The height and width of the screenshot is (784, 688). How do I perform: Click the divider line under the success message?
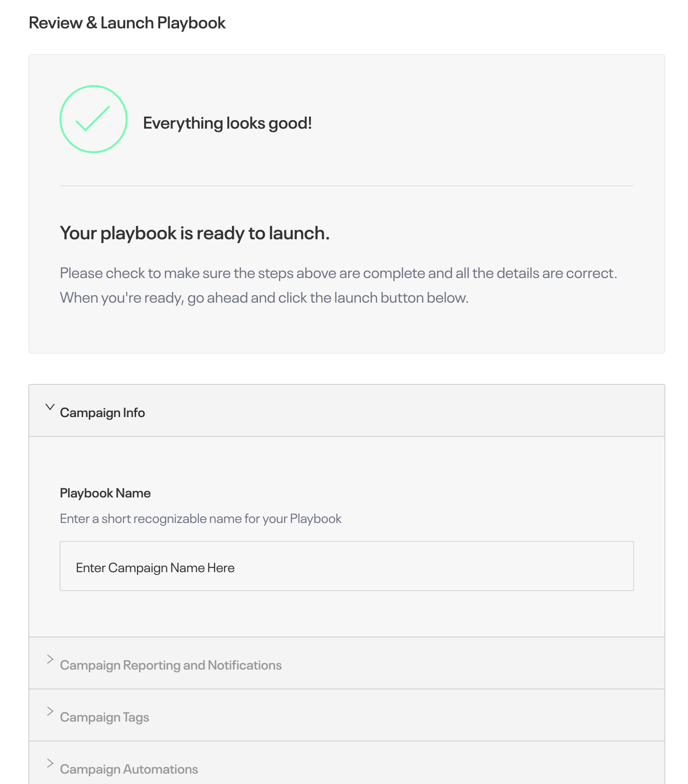click(x=346, y=186)
